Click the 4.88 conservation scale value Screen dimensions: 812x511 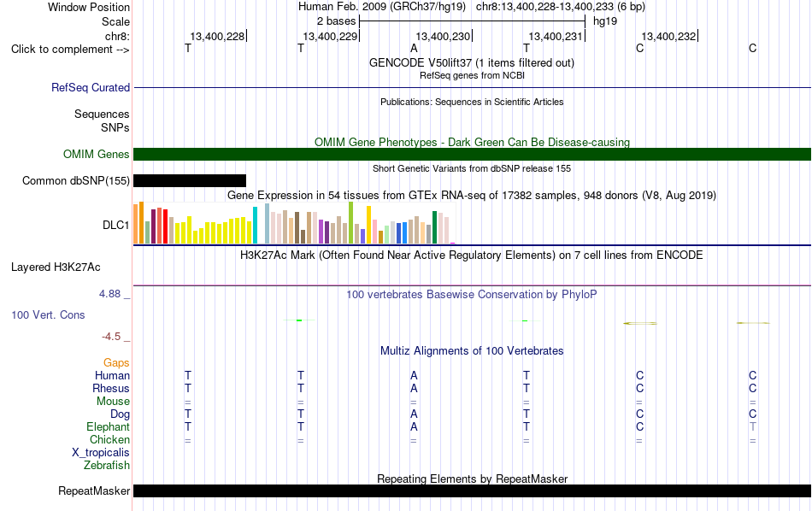coord(109,294)
